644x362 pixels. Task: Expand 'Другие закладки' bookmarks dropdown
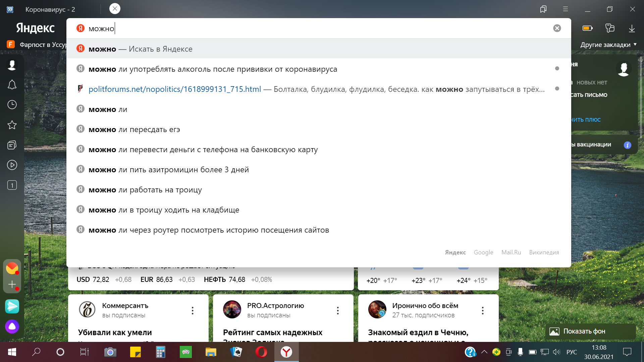coord(608,45)
